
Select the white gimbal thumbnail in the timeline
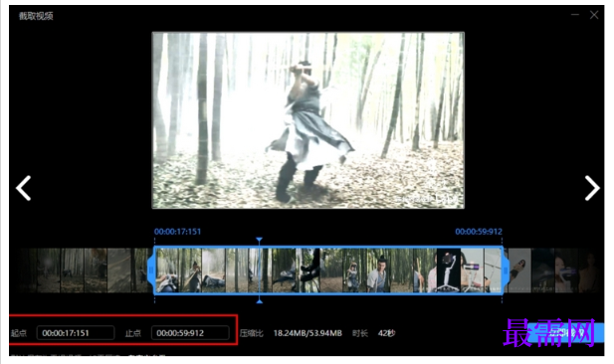[449, 271]
